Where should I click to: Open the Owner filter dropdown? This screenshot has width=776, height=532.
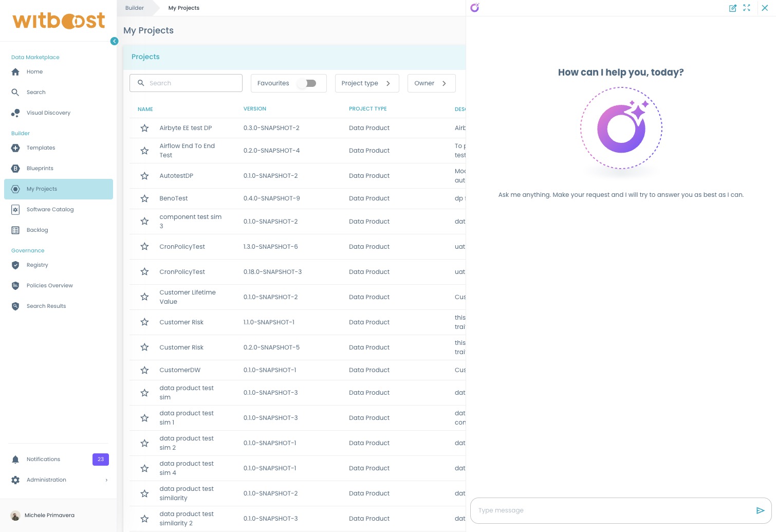[431, 83]
